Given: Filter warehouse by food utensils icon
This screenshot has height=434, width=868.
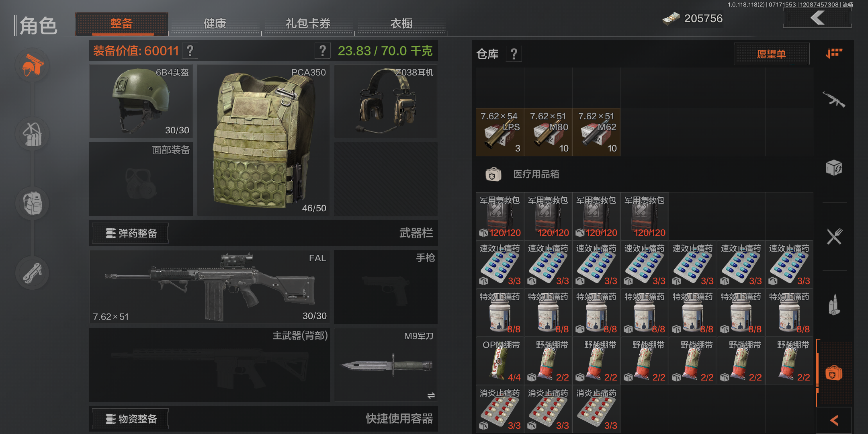Looking at the screenshot, I should tap(834, 236).
